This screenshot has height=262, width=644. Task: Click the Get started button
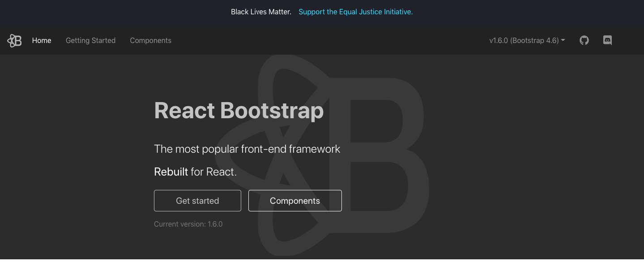coord(197,201)
